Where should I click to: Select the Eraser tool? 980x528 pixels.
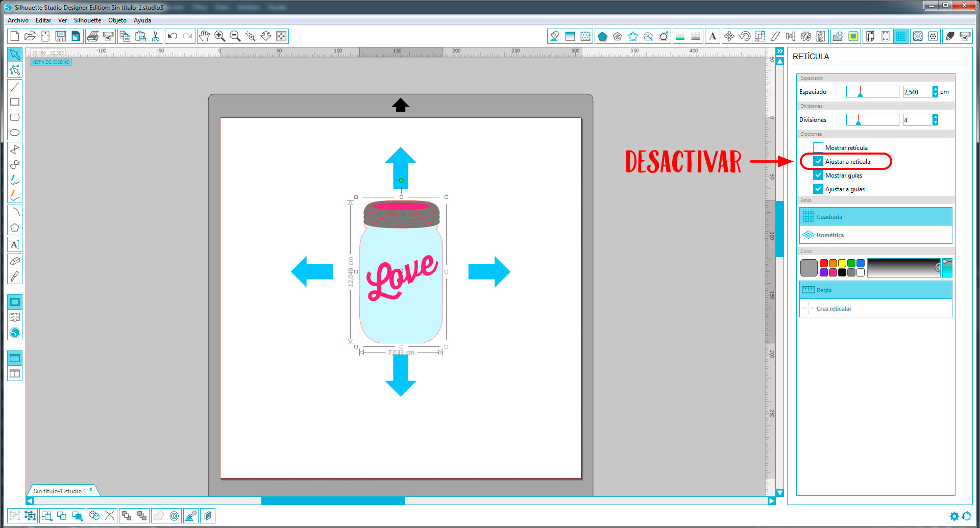(x=15, y=261)
